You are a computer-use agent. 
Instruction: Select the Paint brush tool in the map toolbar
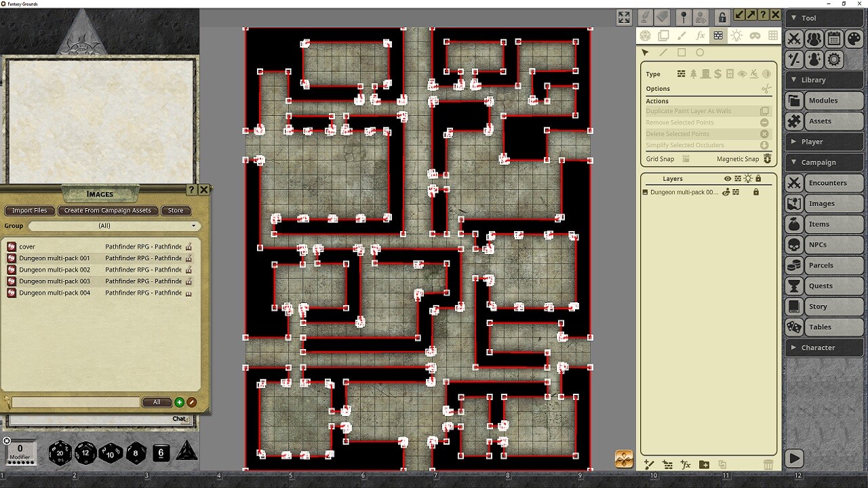683,36
